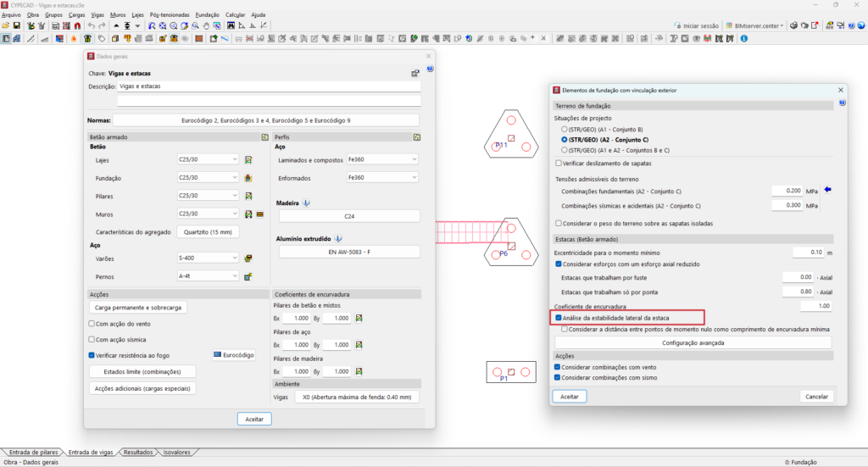Check Verificar deslizamento de sapatas

(559, 164)
